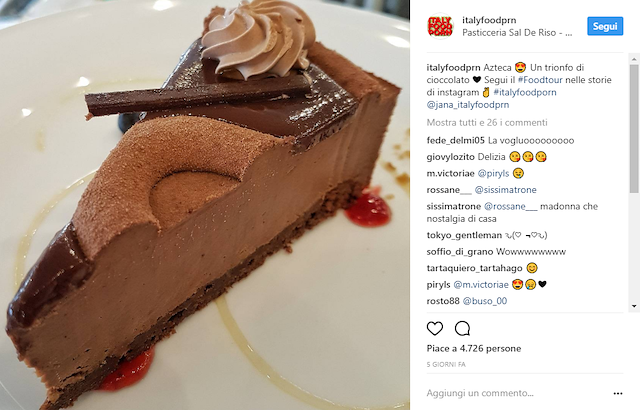Open the #italyfoodporn hashtag link
The height and width of the screenshot is (410, 640).
click(525, 92)
